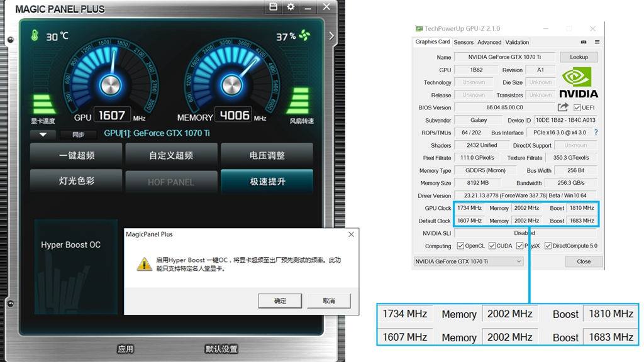Click the NVIDIA logo in GPU-Z

(579, 82)
